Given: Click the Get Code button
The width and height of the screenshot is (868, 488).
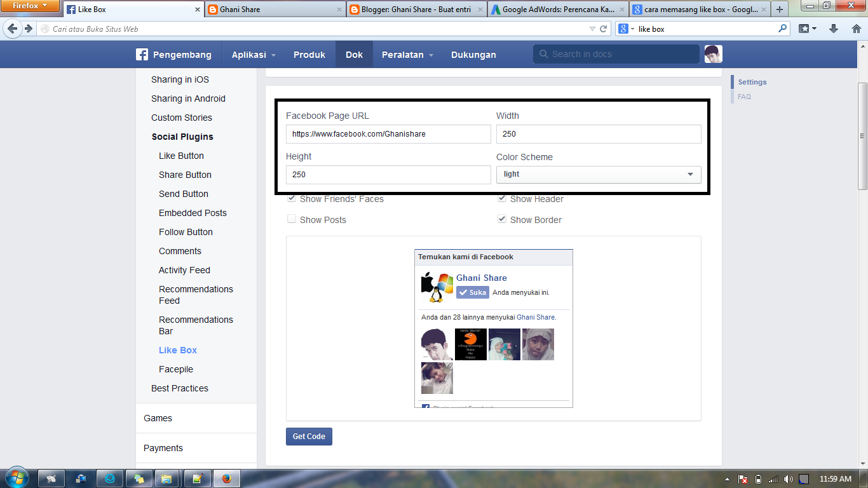Looking at the screenshot, I should pyautogui.click(x=309, y=437).
